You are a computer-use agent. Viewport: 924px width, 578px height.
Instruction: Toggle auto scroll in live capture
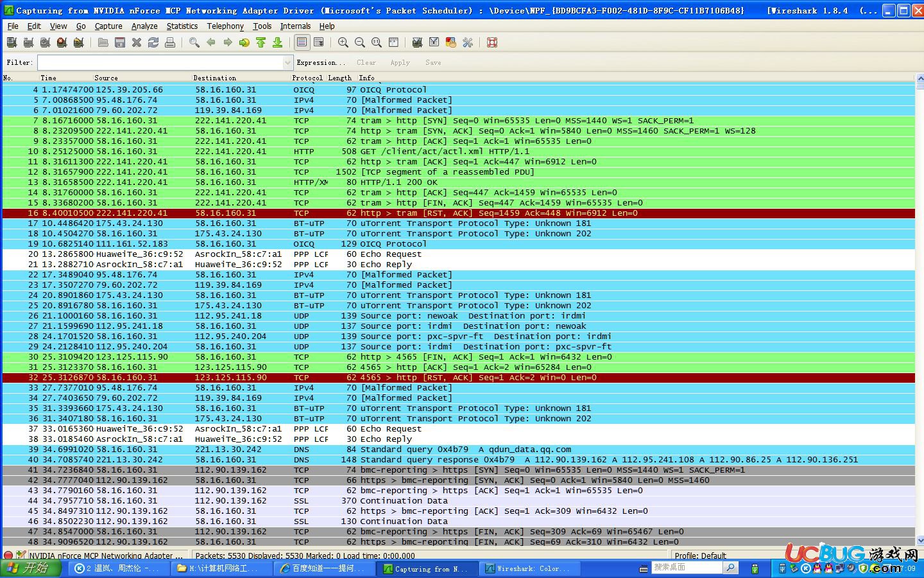(x=318, y=42)
